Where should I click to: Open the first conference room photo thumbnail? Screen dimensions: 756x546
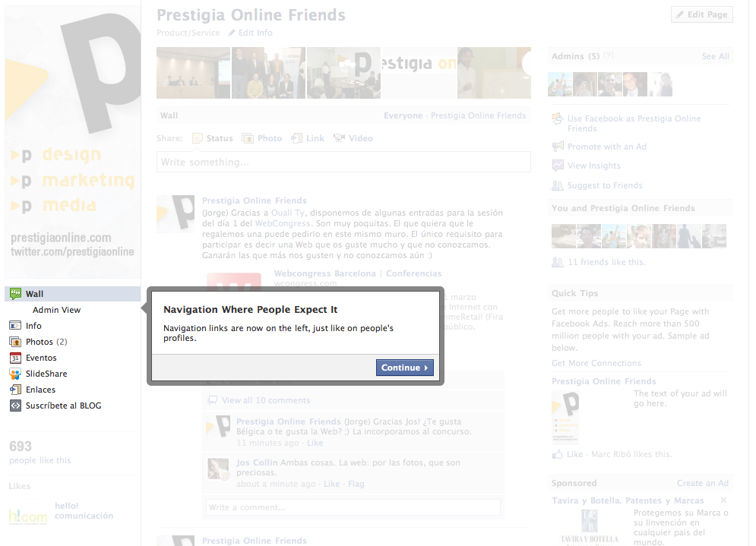coord(193,73)
